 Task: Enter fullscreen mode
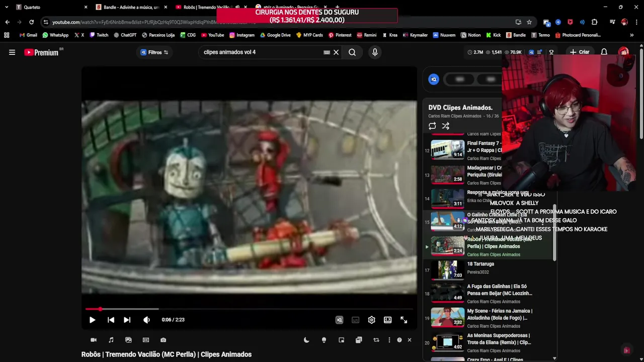click(404, 320)
